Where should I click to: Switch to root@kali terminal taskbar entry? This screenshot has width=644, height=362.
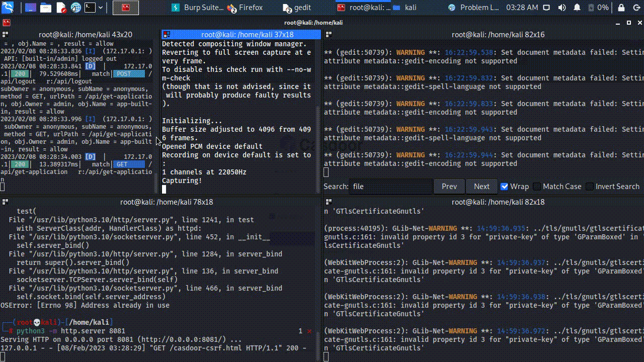(x=363, y=8)
